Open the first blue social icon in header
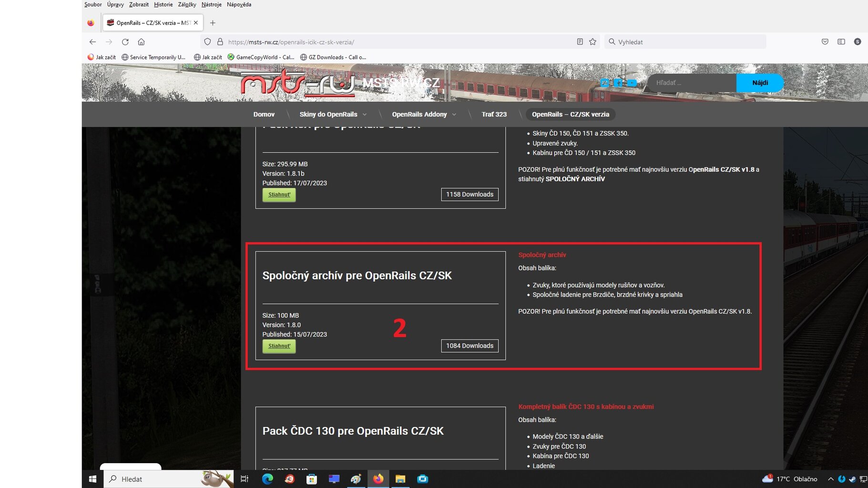868x488 pixels. [604, 83]
